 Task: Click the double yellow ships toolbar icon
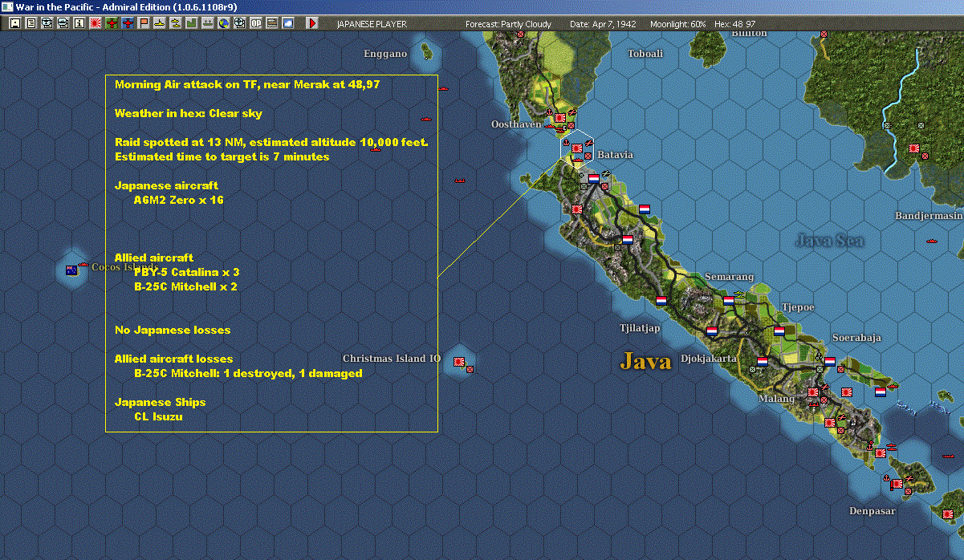coord(175,23)
